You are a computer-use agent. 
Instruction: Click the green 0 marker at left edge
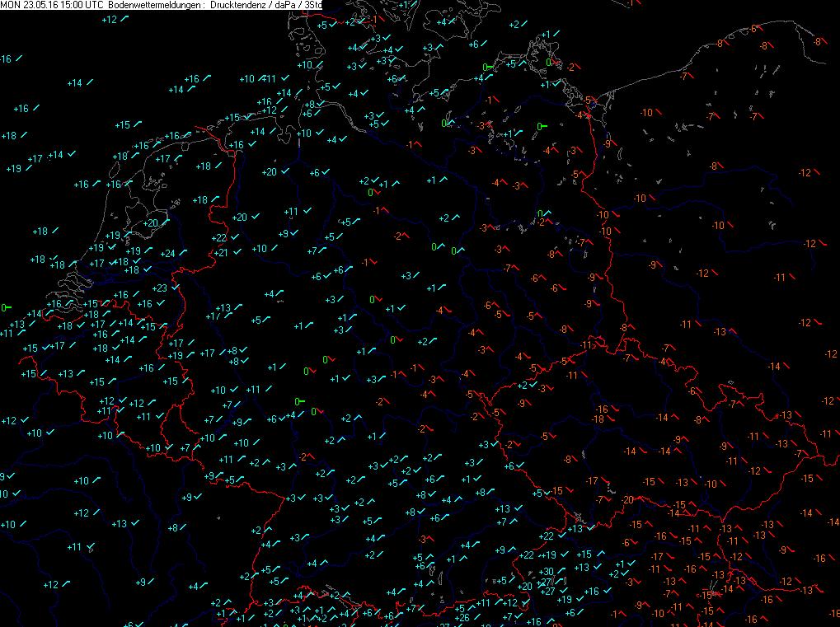4,307
